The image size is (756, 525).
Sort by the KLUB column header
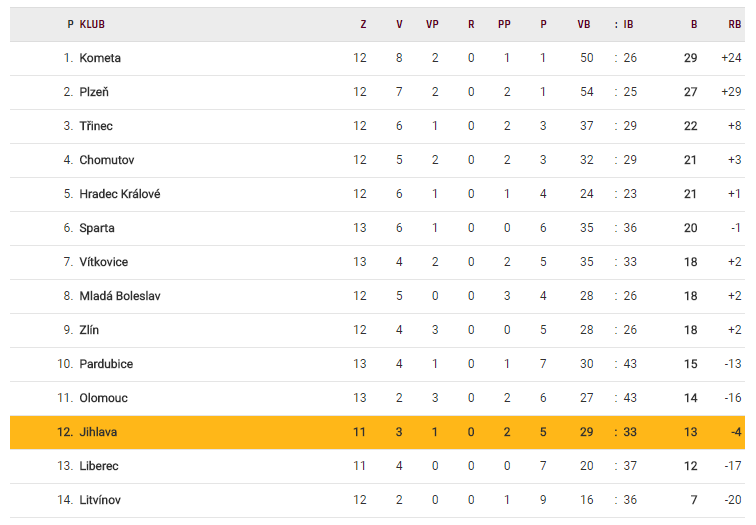pyautogui.click(x=92, y=24)
